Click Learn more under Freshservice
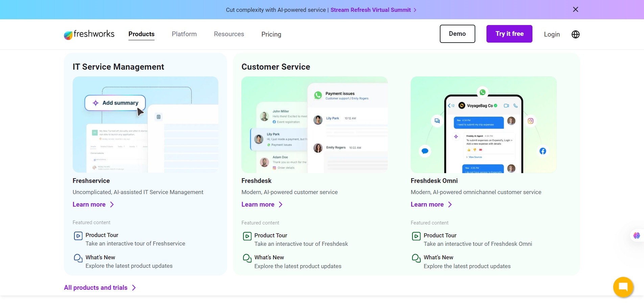This screenshot has height=306, width=644. [89, 205]
